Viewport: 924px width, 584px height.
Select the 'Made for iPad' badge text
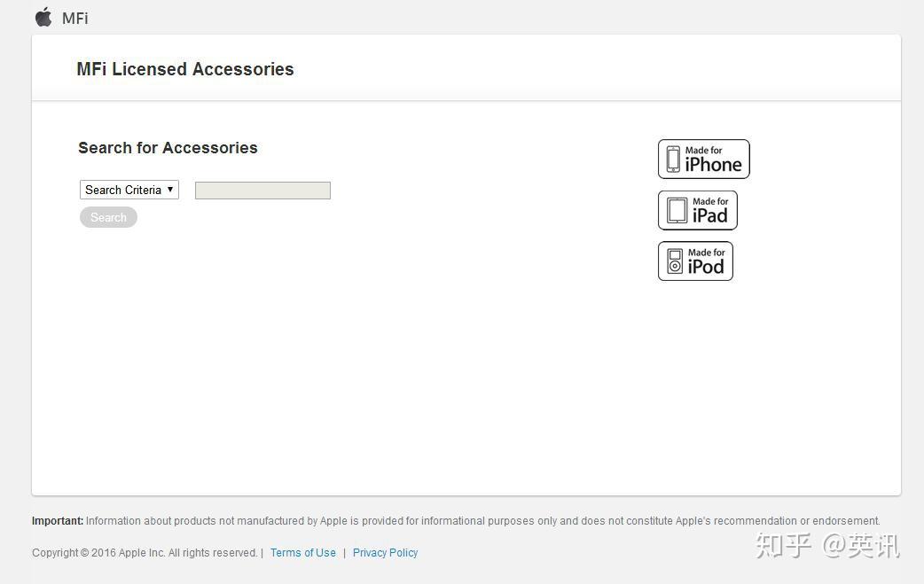[710, 211]
